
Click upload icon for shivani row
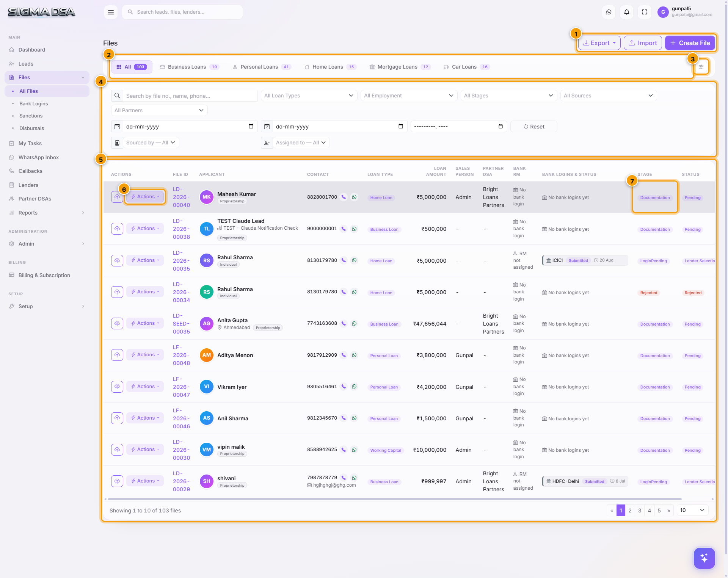click(x=117, y=481)
